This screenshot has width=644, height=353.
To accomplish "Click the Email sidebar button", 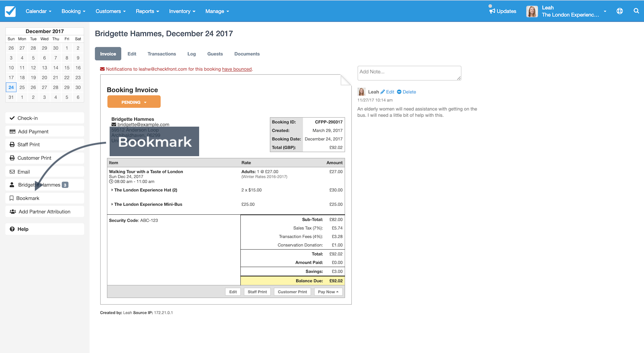I will pyautogui.click(x=45, y=172).
